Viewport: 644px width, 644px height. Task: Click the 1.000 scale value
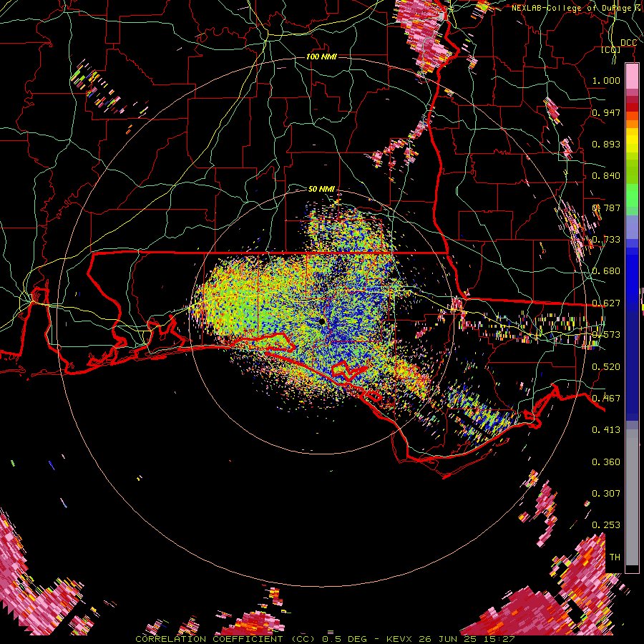(606, 80)
